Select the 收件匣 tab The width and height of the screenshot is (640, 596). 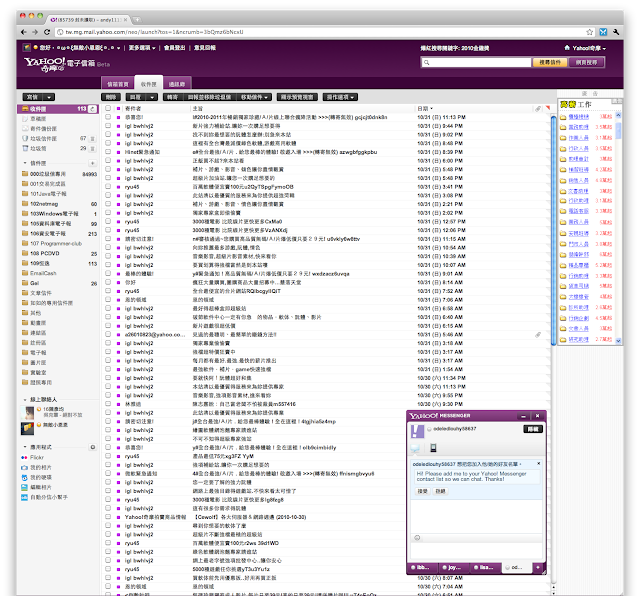click(149, 83)
